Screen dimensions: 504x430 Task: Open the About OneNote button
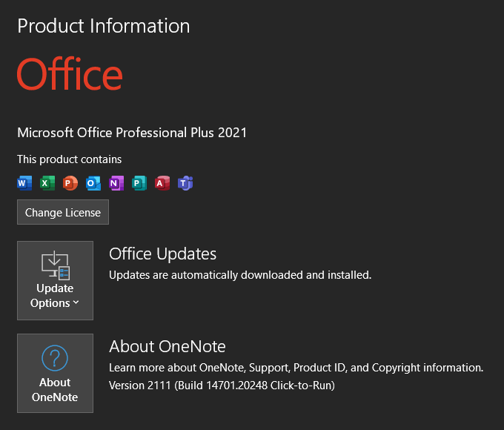click(56, 373)
